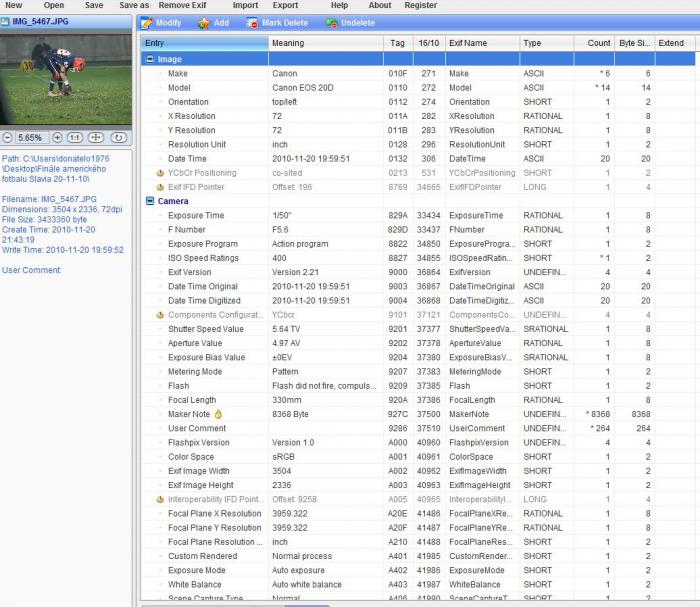This screenshot has width=700, height=607.
Task: Click the fit-to-window preview icon
Action: [96, 138]
